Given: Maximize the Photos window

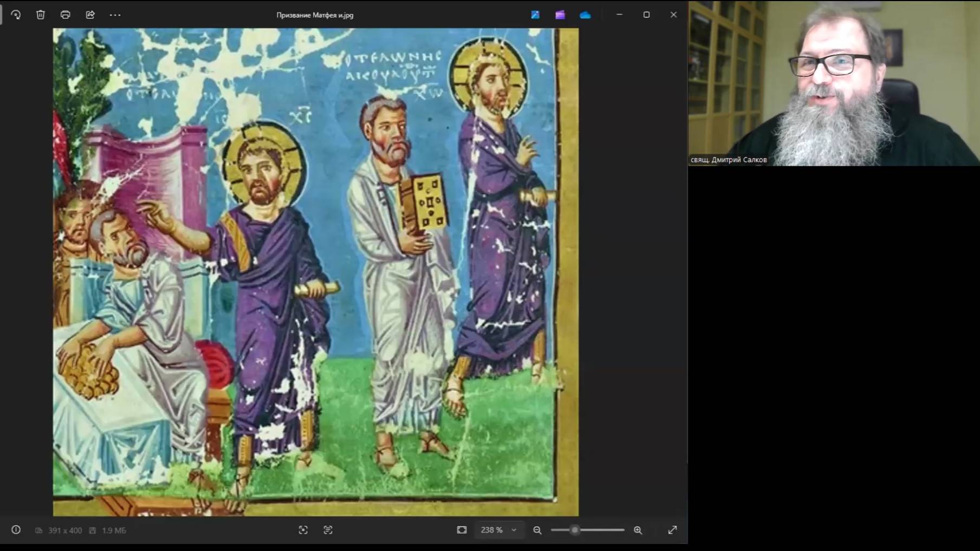Looking at the screenshot, I should pyautogui.click(x=646, y=15).
